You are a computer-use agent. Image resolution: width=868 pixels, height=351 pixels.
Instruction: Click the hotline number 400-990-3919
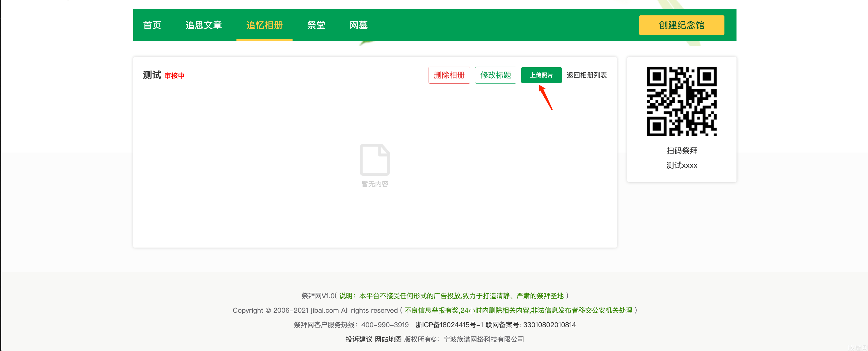tap(385, 325)
